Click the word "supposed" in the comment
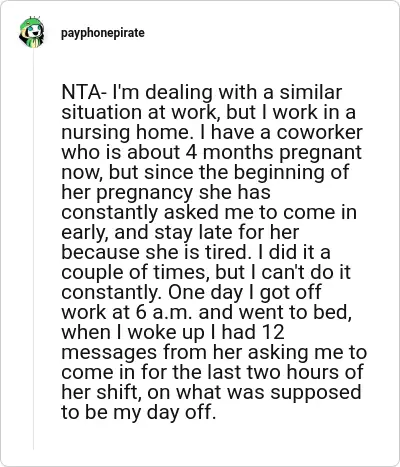Image resolution: width=400 pixels, height=467 pixels. tap(316, 393)
